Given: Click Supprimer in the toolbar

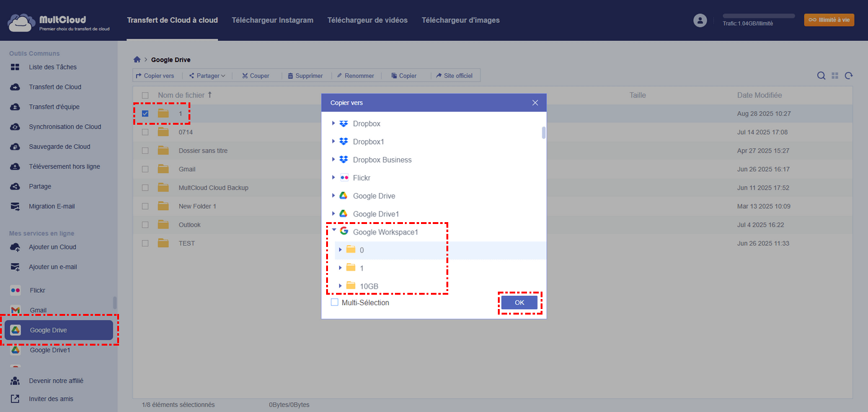Looking at the screenshot, I should [x=305, y=76].
